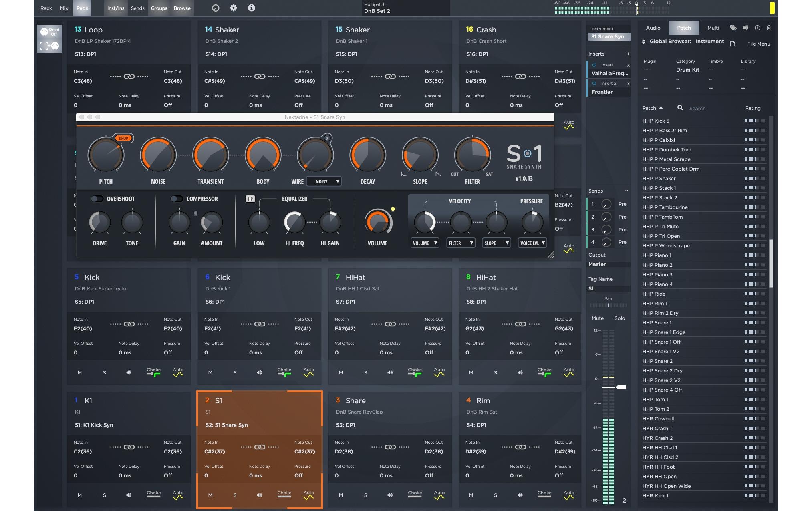This screenshot has width=812, height=511.
Task: Click speaker audition icon on pad 3 Snare
Action: 390,495
